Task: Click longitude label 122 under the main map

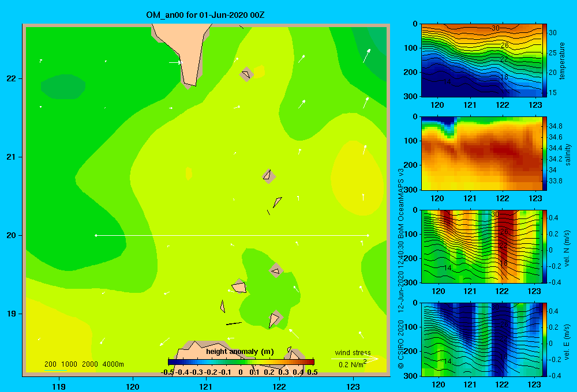Action: click(x=279, y=386)
